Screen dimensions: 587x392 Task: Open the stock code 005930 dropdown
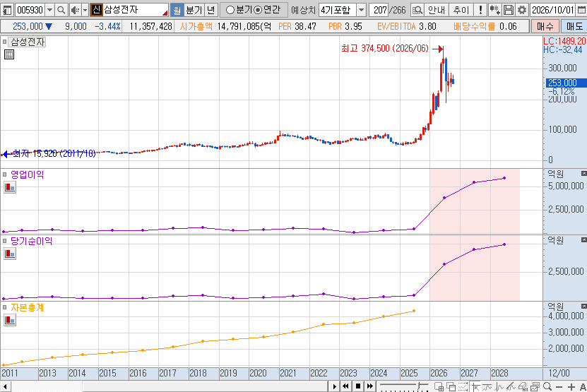[x=49, y=10]
